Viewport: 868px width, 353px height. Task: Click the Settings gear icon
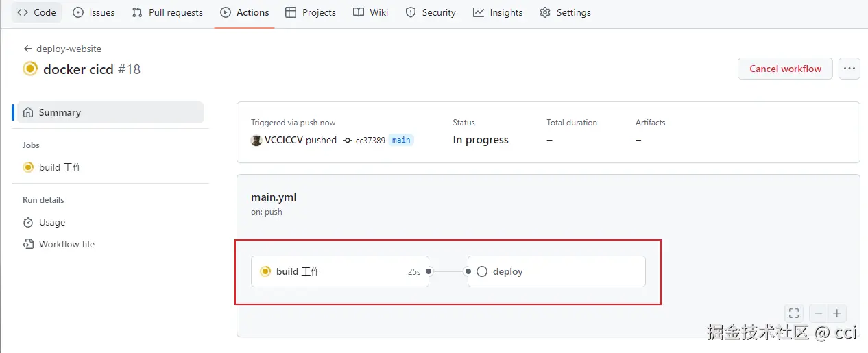[545, 12]
